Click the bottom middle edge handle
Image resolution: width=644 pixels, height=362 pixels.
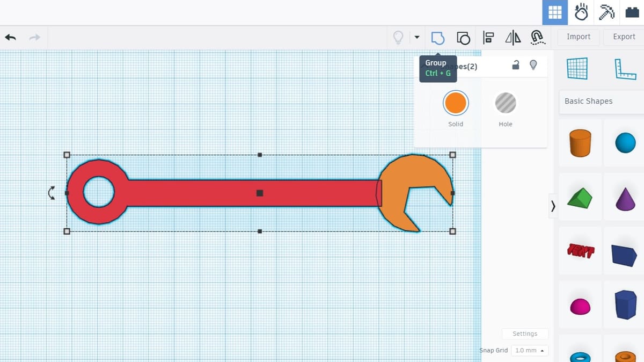(x=260, y=231)
